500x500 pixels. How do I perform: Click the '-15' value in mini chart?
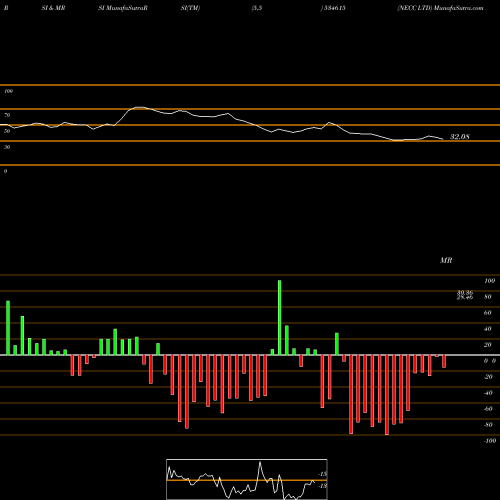(x=322, y=474)
